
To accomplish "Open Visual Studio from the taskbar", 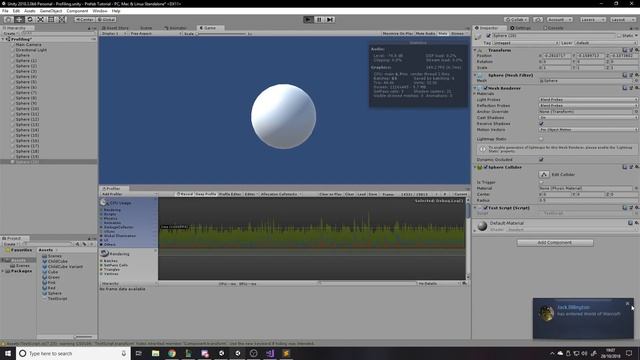I will tap(270, 353).
